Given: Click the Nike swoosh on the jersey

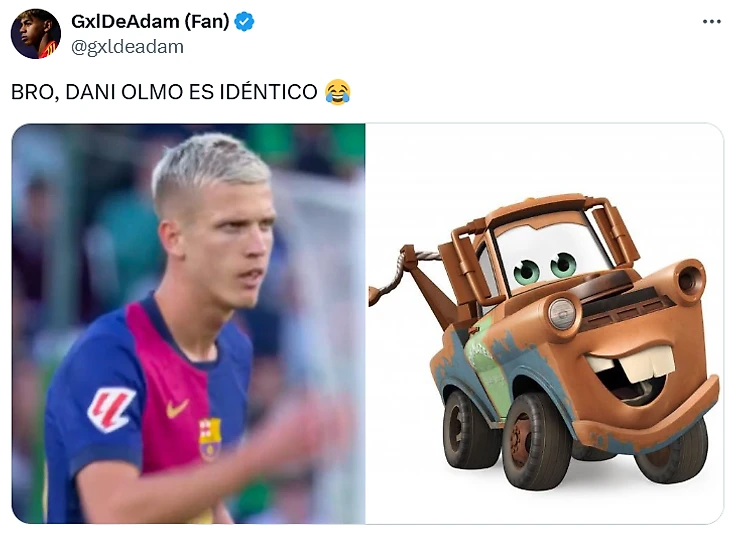Looking at the screenshot, I should click(x=176, y=408).
